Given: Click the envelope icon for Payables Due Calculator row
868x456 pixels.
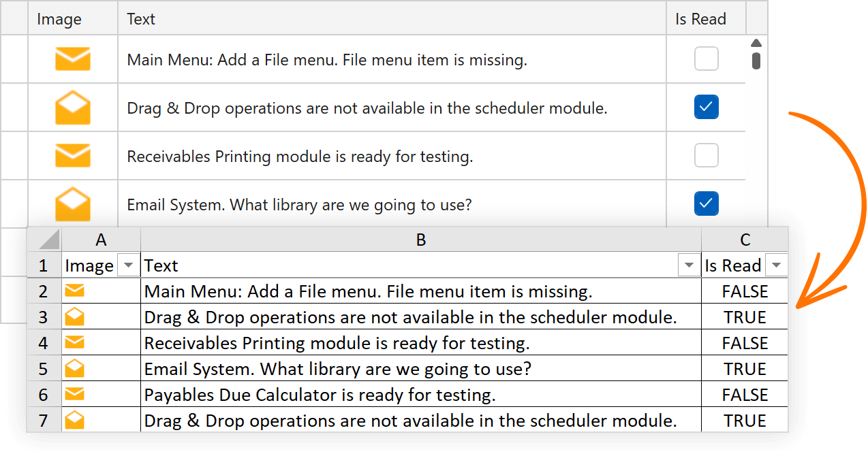Looking at the screenshot, I should tap(74, 394).
